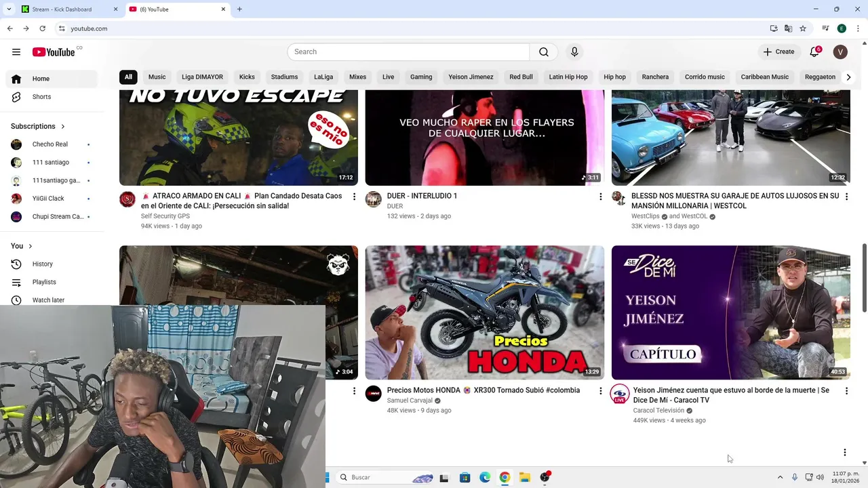This screenshot has width=868, height=488.
Task: Open a new browser tab
Action: pyautogui.click(x=239, y=9)
